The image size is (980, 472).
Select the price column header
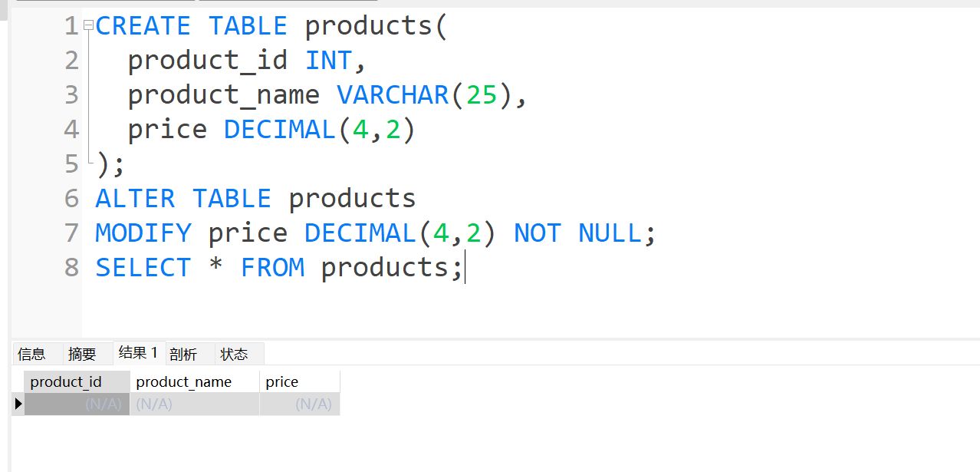(x=282, y=382)
